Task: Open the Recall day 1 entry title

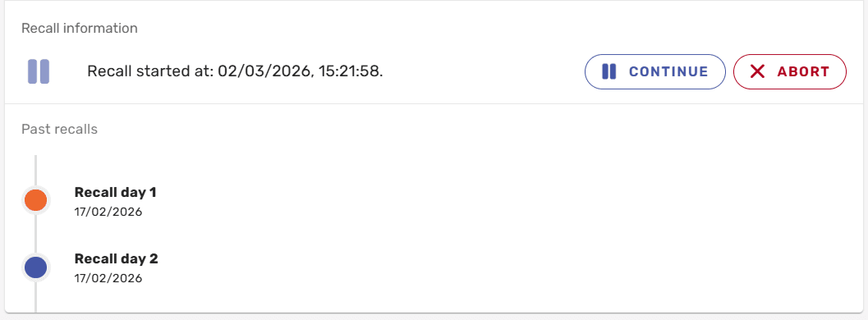Action: click(x=115, y=192)
